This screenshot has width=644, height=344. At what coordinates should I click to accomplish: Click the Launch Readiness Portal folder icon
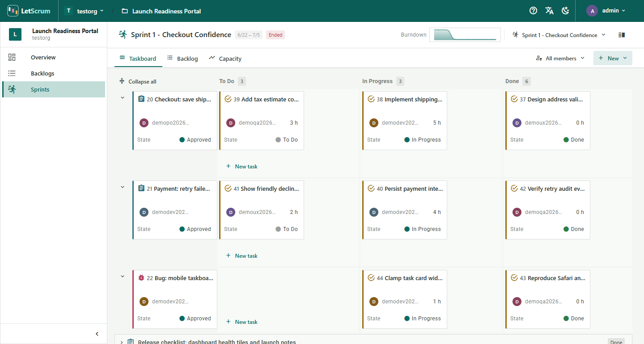click(125, 11)
